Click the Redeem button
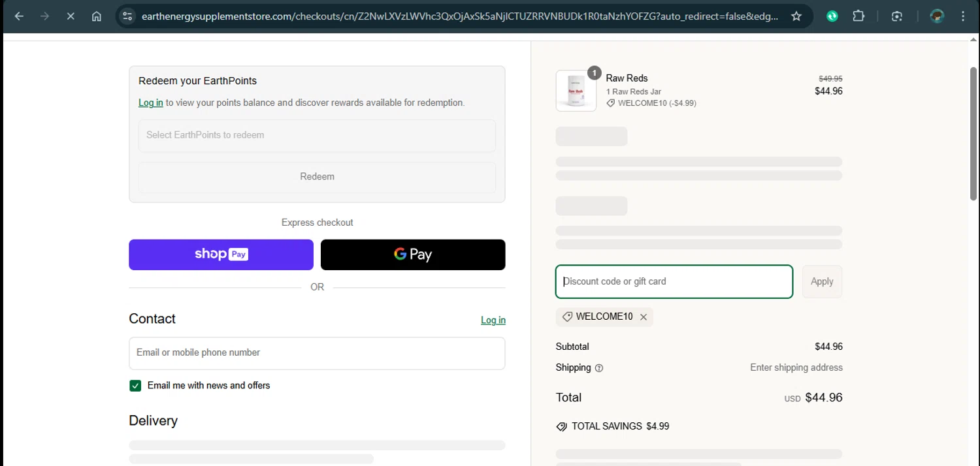Screen dimensions: 980x466 tap(317, 177)
